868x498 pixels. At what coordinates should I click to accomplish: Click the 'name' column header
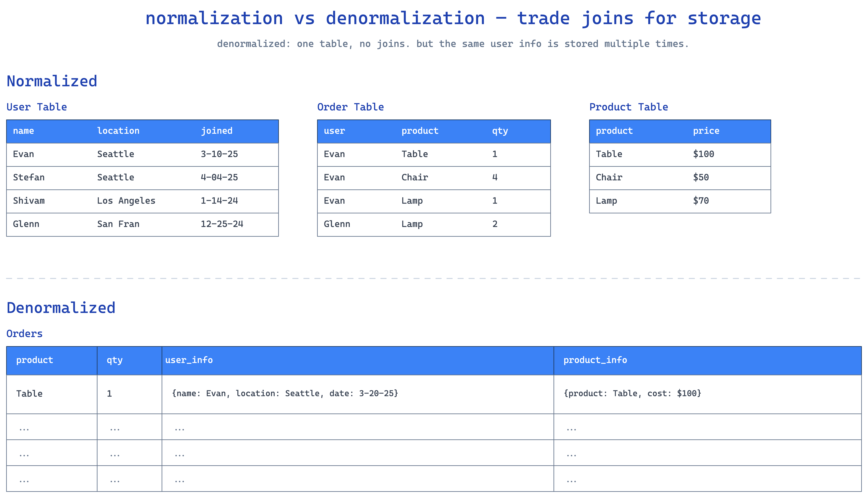pos(23,131)
